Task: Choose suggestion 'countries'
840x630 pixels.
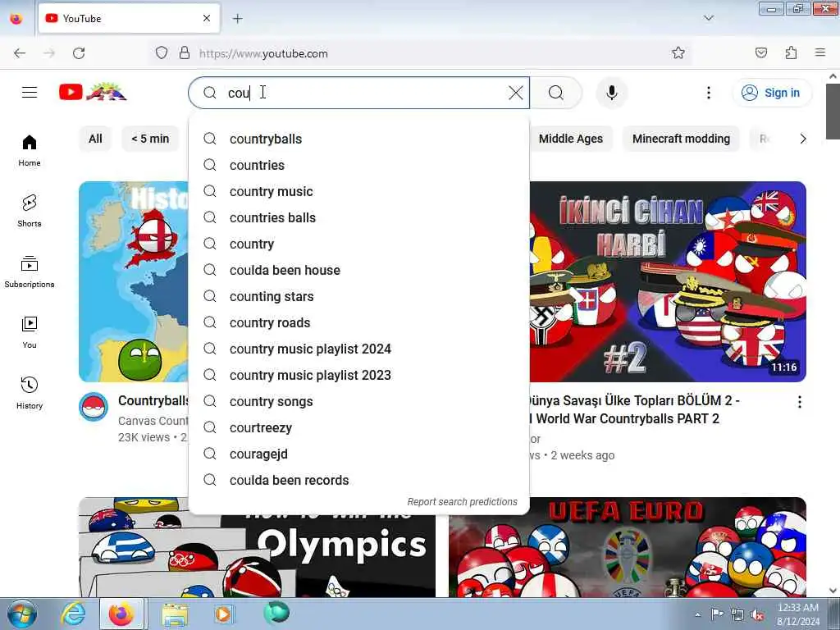Action: [x=359, y=165]
